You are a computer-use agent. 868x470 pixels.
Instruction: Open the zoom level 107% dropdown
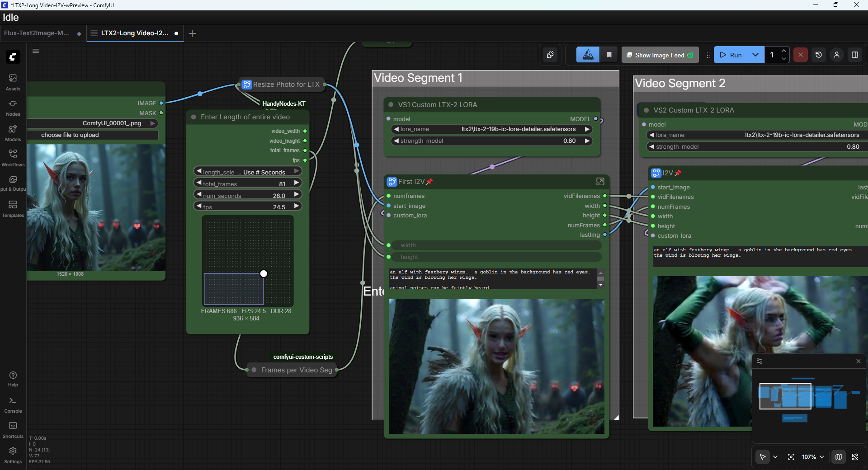[x=813, y=457]
